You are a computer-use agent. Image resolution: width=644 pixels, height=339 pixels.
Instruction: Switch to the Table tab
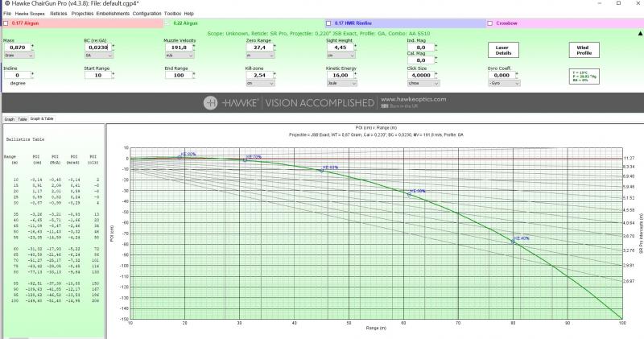(x=23, y=118)
